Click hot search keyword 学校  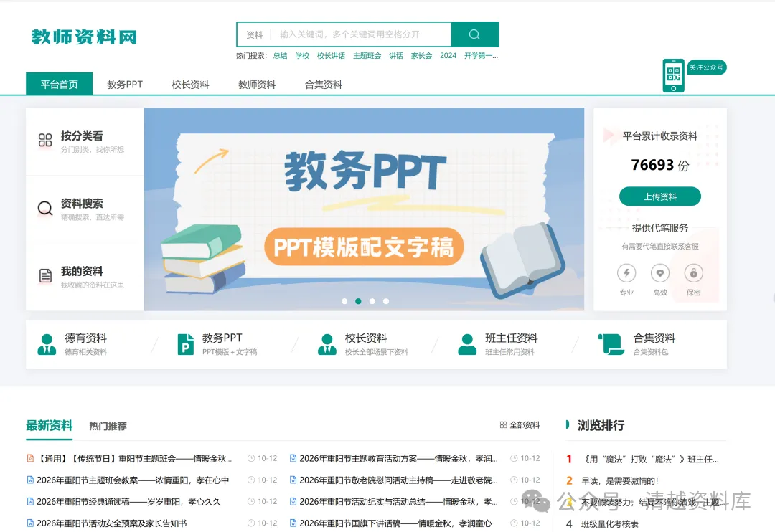pyautogui.click(x=303, y=56)
